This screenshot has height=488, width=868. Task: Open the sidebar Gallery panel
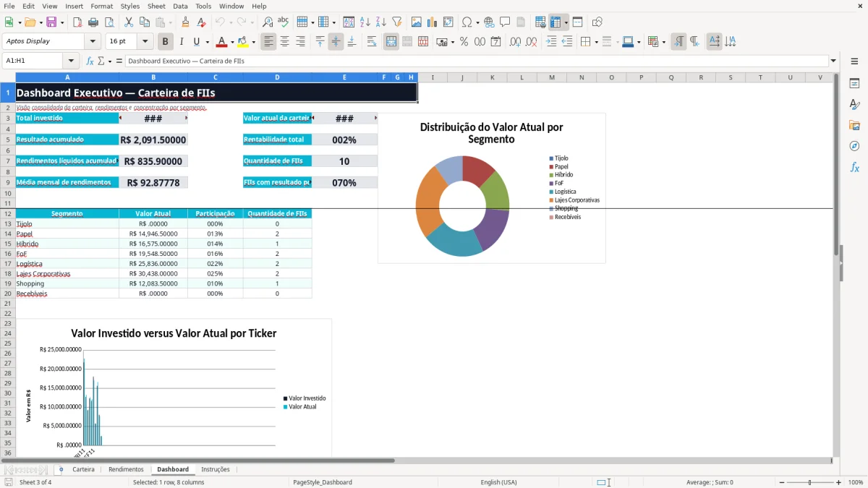(x=854, y=125)
